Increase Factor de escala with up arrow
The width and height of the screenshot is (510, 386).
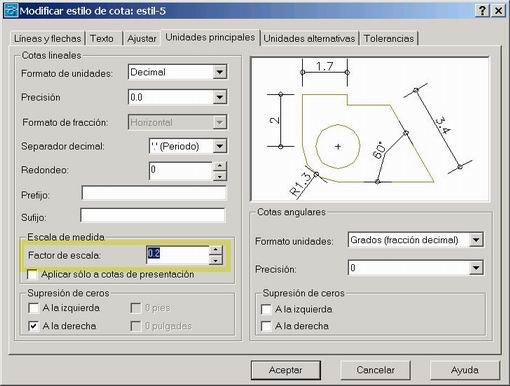(215, 250)
